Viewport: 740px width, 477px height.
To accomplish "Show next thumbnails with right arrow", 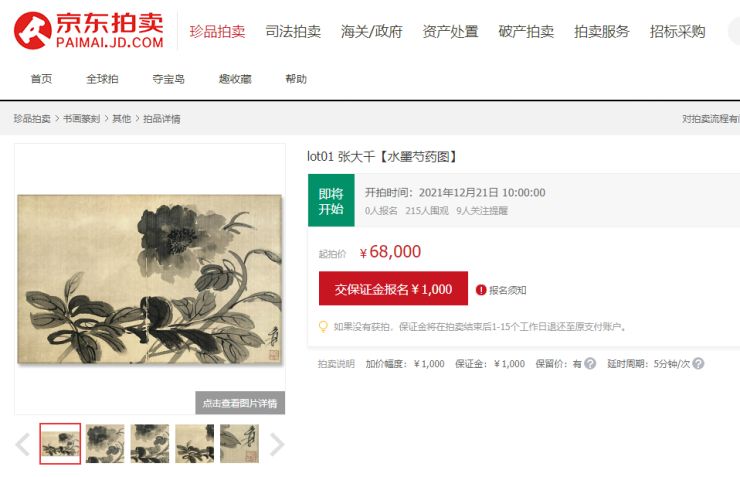I will (277, 444).
